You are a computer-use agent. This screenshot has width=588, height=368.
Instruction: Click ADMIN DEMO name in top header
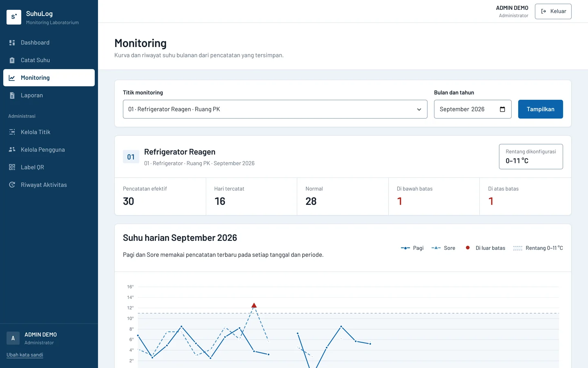512,8
